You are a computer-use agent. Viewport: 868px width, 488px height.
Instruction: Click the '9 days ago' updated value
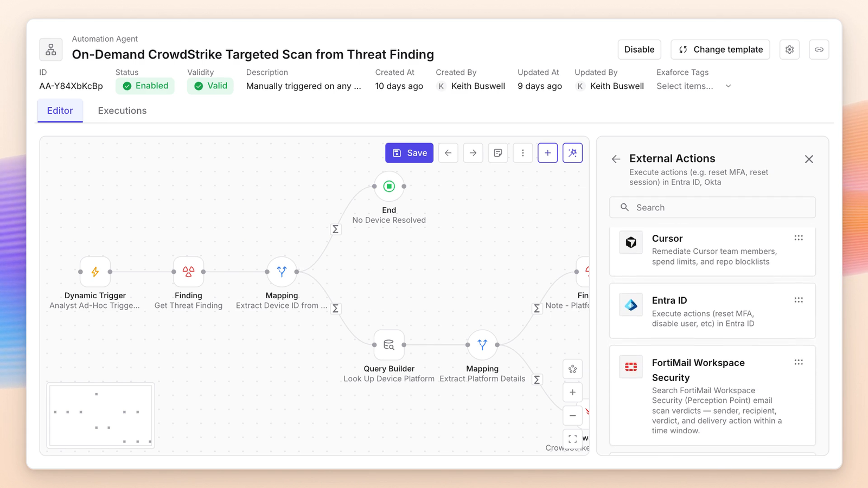[x=540, y=86]
